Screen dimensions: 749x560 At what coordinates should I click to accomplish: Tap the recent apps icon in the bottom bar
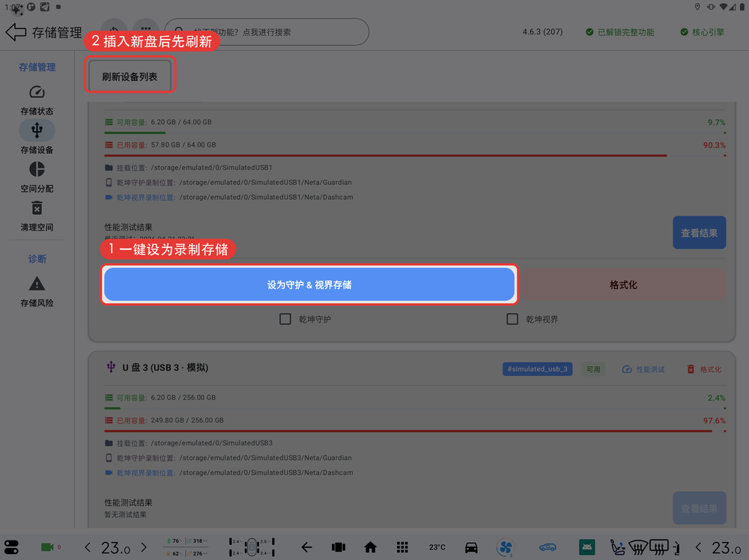pyautogui.click(x=339, y=547)
